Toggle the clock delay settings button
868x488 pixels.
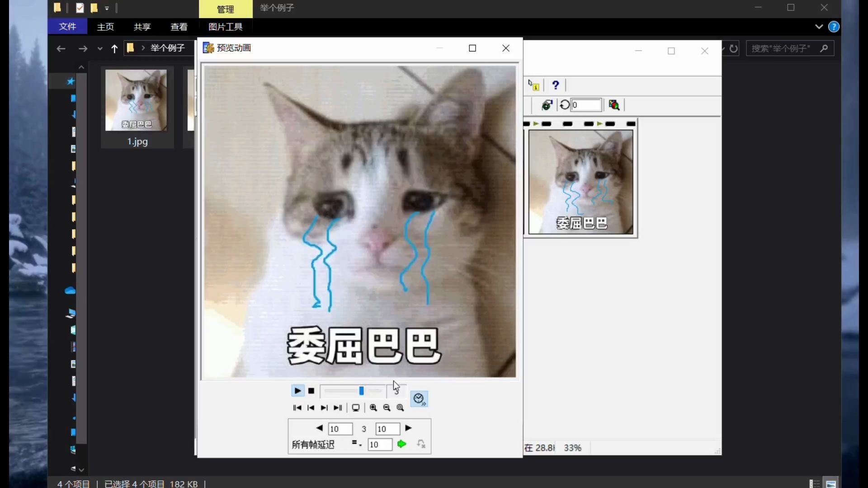(x=419, y=399)
